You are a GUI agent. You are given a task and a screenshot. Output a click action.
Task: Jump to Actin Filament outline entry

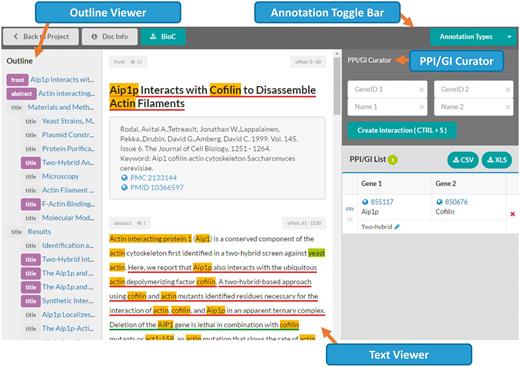point(68,190)
